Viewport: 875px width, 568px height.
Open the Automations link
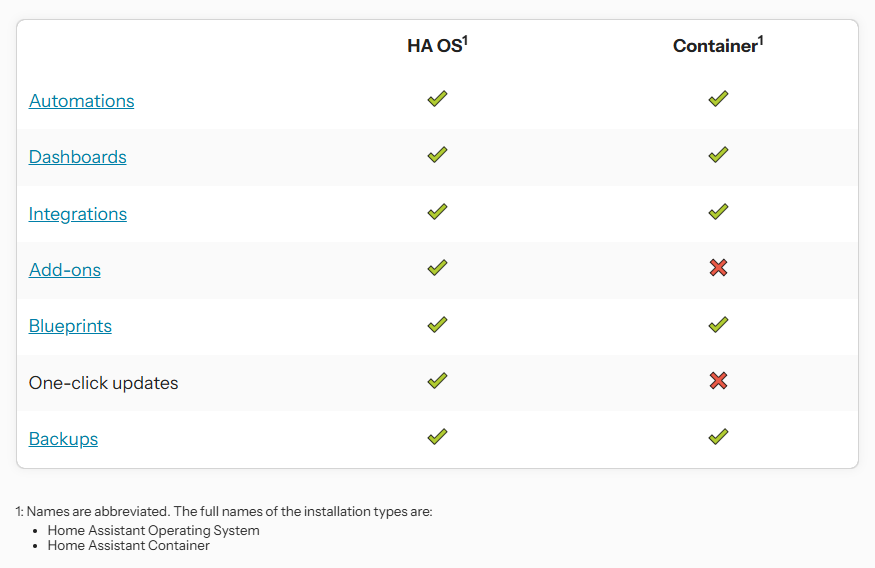coord(81,101)
